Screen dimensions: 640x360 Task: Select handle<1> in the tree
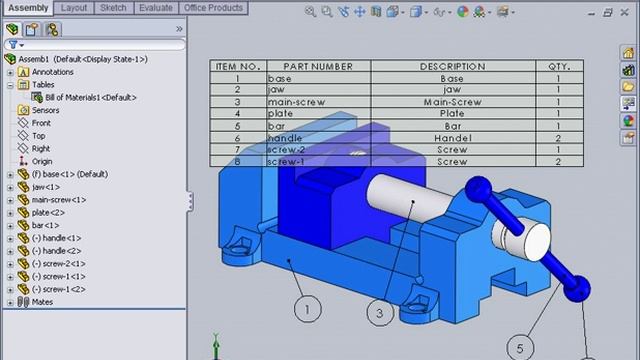pyautogui.click(x=56, y=238)
